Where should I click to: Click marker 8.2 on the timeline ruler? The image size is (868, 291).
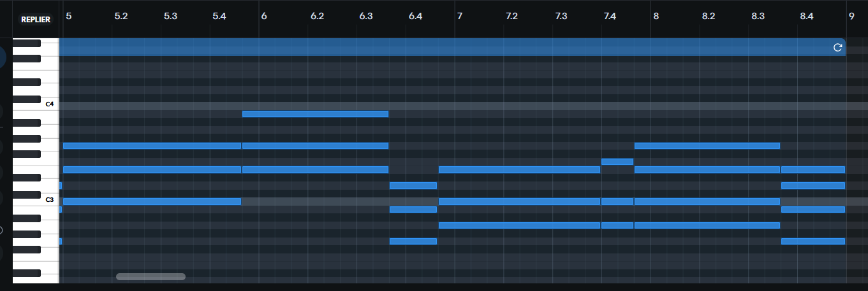coord(709,16)
